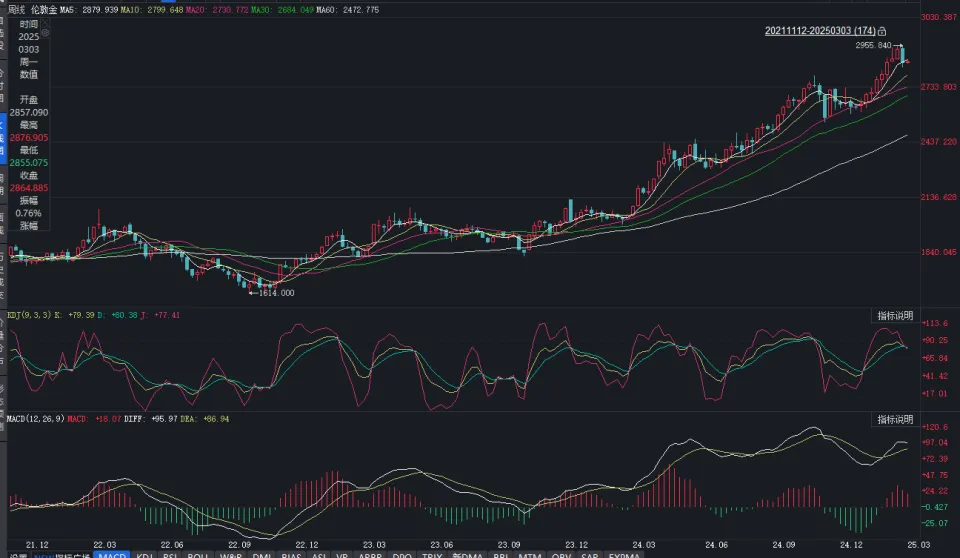
Task: Click the MACD(12,26,9) parameter label
Action: coord(32,418)
